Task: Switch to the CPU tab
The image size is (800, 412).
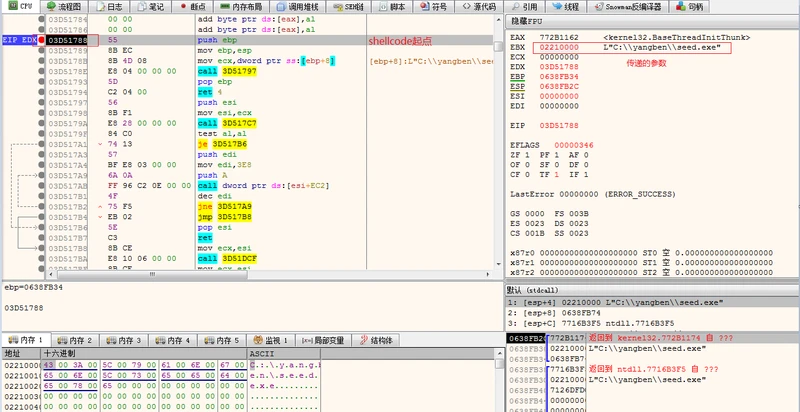Action: click(20, 6)
